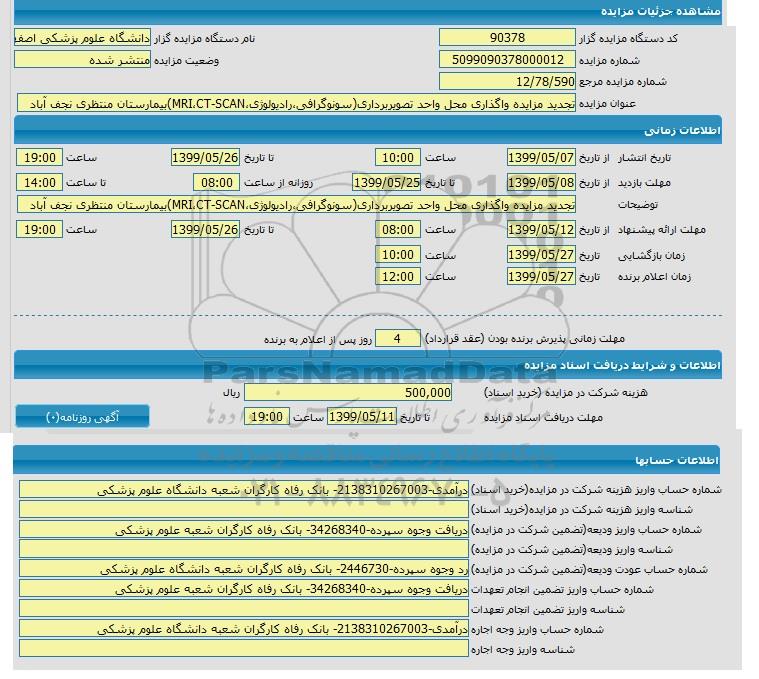Click empty شناسه واریز ودیعه field
This screenshot has height=679, width=759.
pos(244,549)
